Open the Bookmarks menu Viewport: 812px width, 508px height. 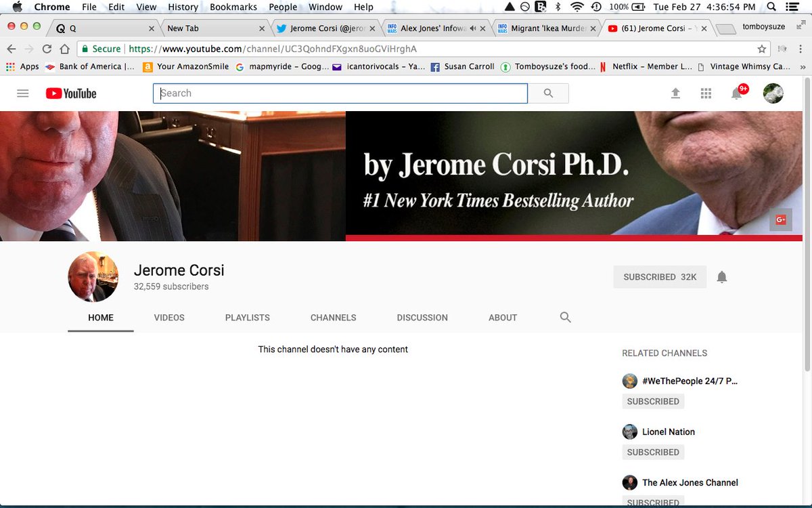tap(233, 7)
